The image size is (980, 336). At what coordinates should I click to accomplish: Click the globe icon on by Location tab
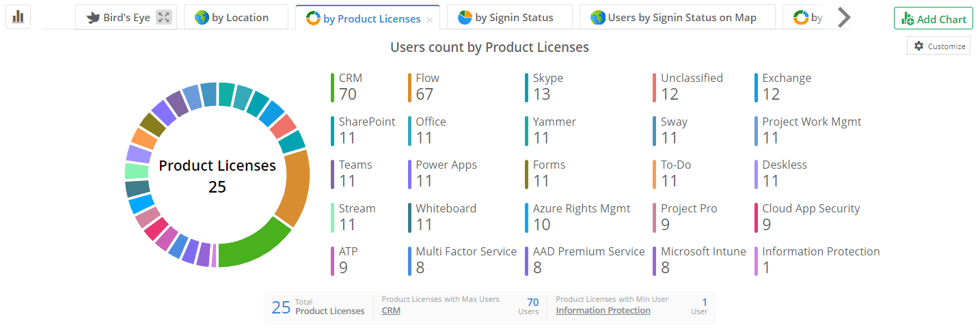click(202, 18)
